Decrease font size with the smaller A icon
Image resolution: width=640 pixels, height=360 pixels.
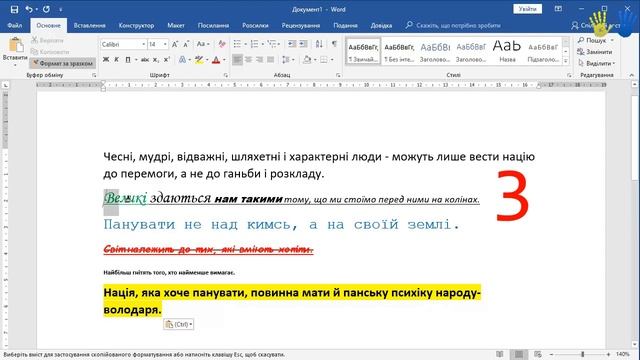click(x=186, y=44)
